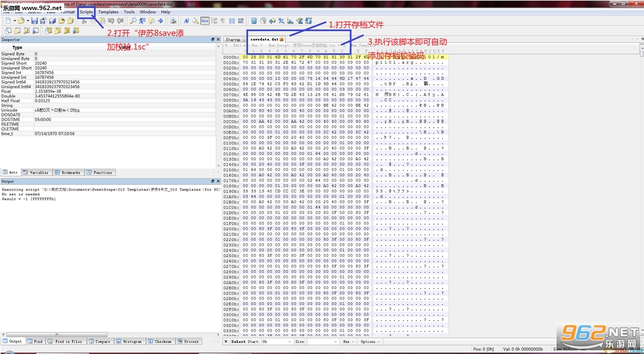The height and width of the screenshot is (354, 644).
Task: Click the Process toolbar icon (rightmost)
Action: [x=308, y=21]
